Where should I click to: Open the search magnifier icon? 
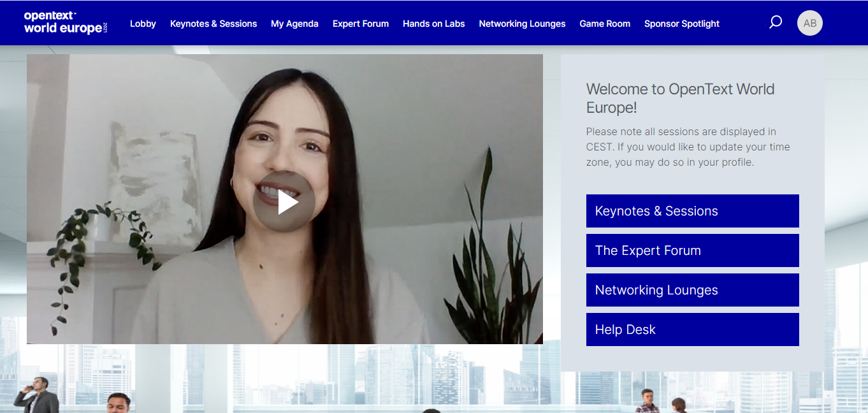[x=775, y=23]
